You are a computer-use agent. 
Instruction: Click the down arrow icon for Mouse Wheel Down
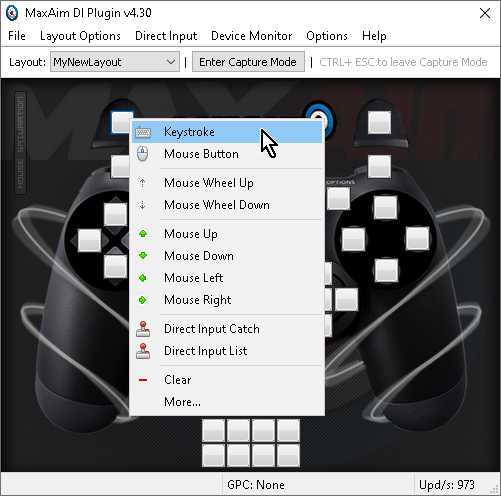pyautogui.click(x=143, y=205)
